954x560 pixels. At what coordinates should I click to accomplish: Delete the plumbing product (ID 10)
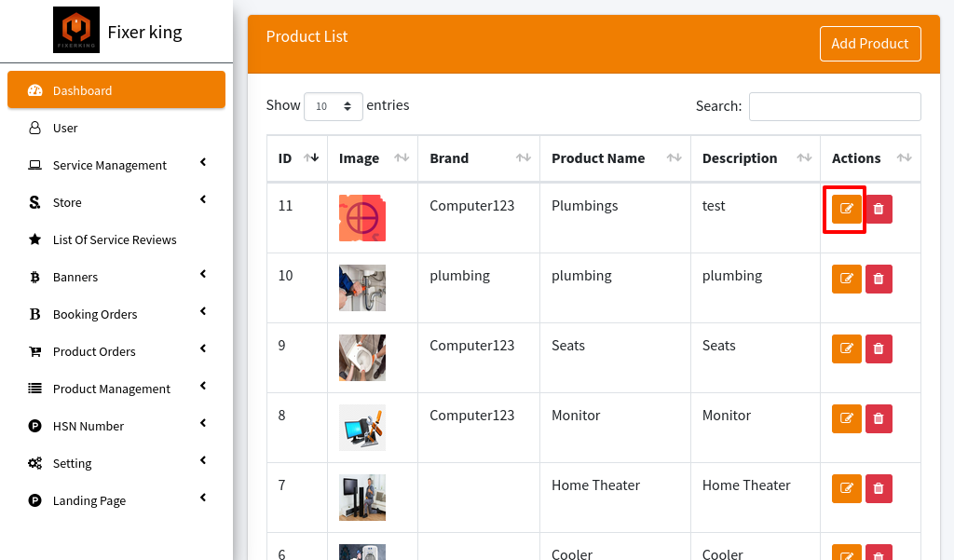coord(879,279)
